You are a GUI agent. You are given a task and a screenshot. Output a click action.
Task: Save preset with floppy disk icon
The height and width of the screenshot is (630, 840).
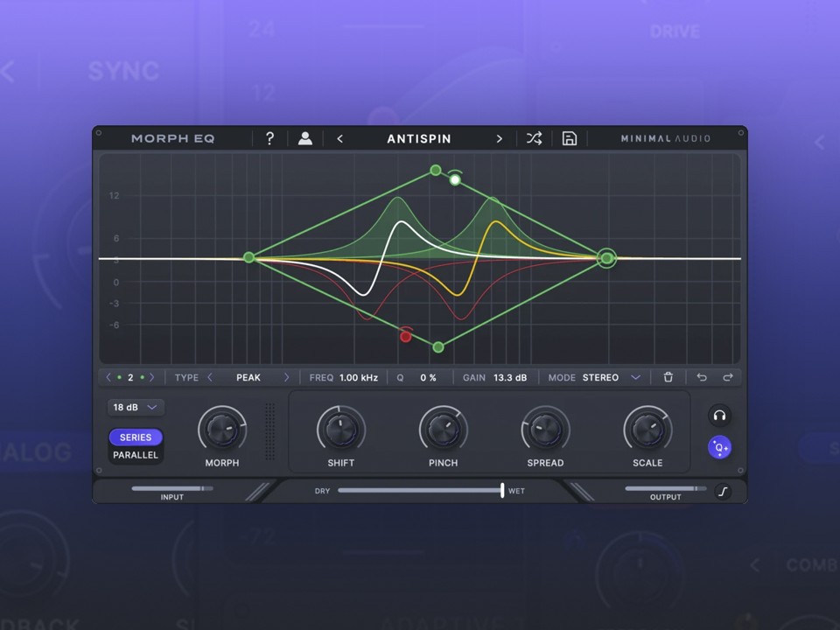(569, 138)
